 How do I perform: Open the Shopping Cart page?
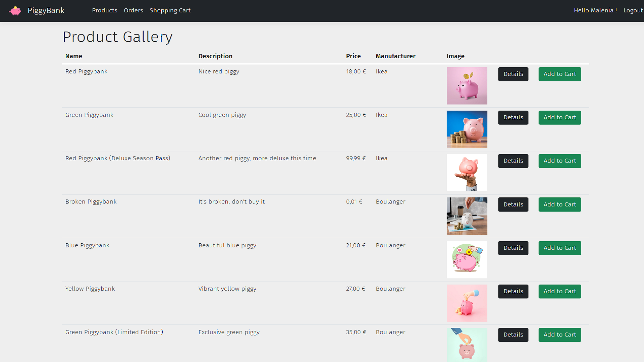pos(170,10)
